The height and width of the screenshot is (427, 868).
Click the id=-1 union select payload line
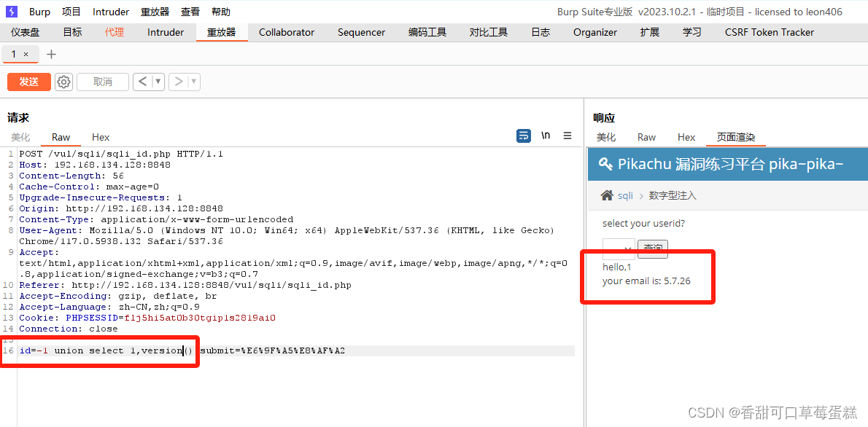click(x=182, y=350)
